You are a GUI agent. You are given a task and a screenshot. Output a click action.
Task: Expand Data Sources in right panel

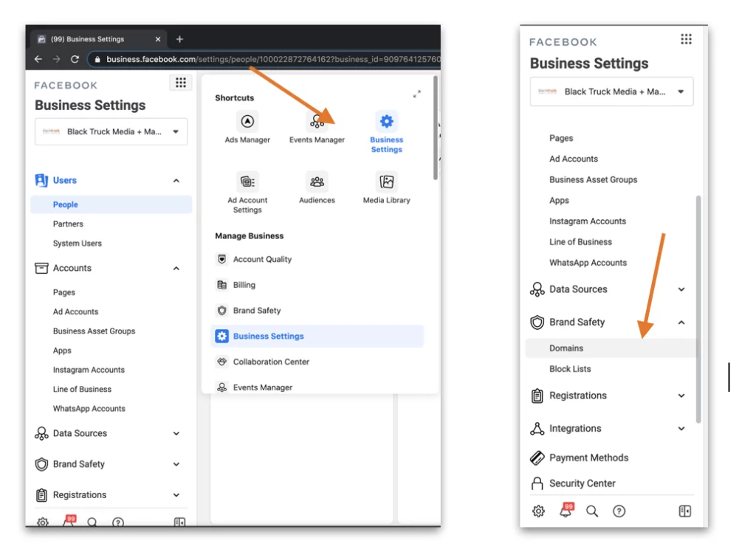[x=681, y=289]
